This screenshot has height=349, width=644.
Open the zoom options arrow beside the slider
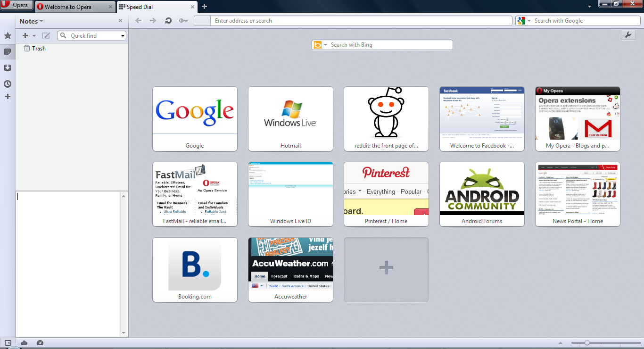(561, 343)
